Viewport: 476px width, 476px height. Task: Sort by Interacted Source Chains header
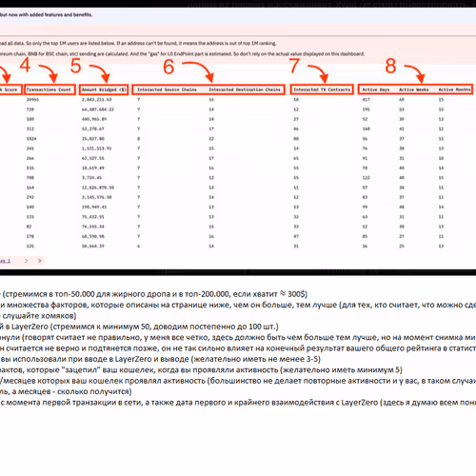click(x=167, y=89)
